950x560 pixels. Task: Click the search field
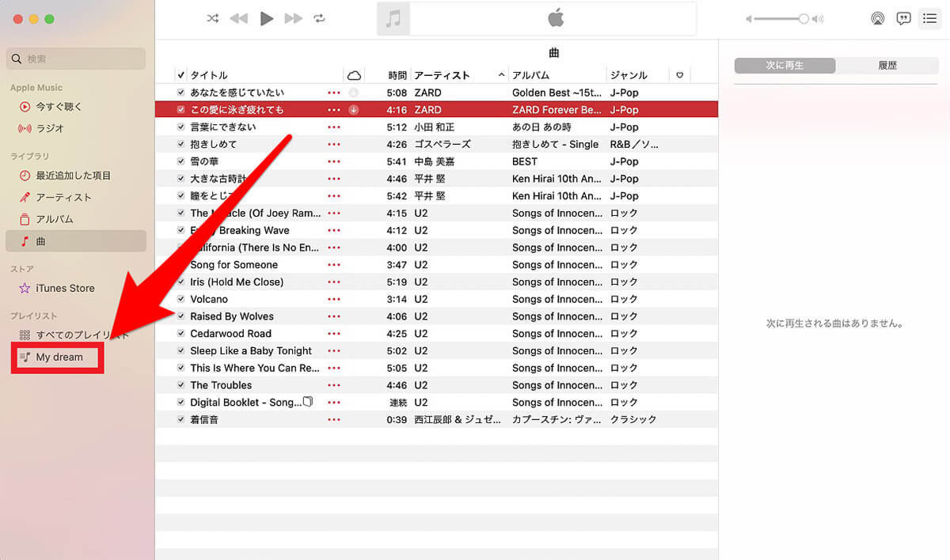coord(76,59)
